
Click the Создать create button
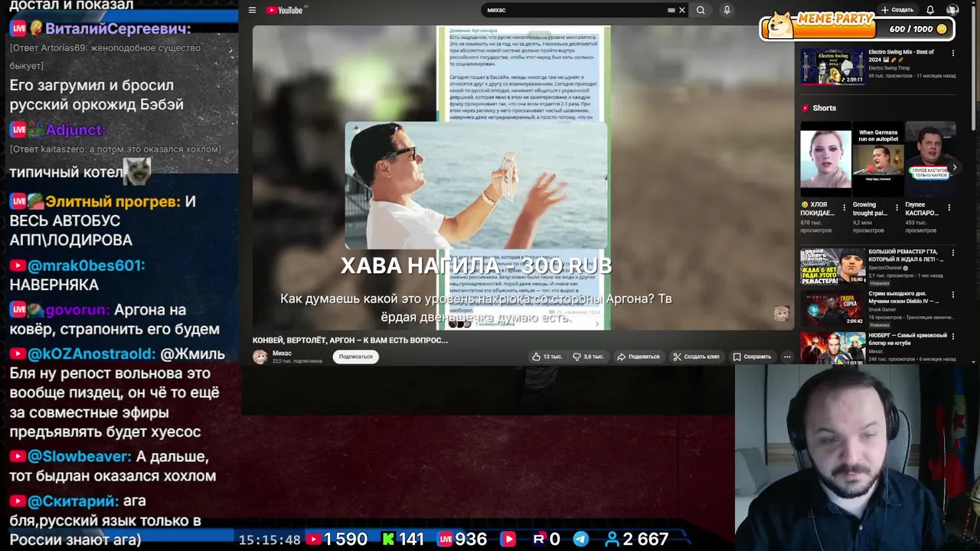point(897,10)
